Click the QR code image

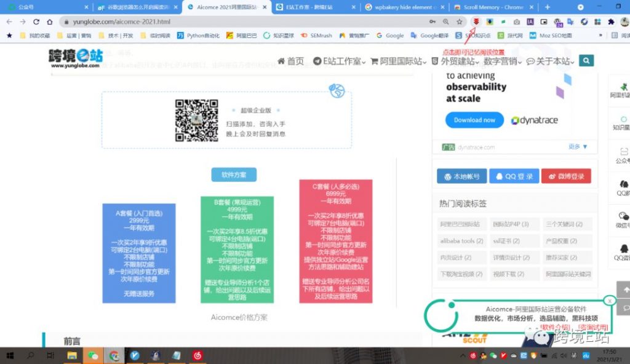pos(196,121)
